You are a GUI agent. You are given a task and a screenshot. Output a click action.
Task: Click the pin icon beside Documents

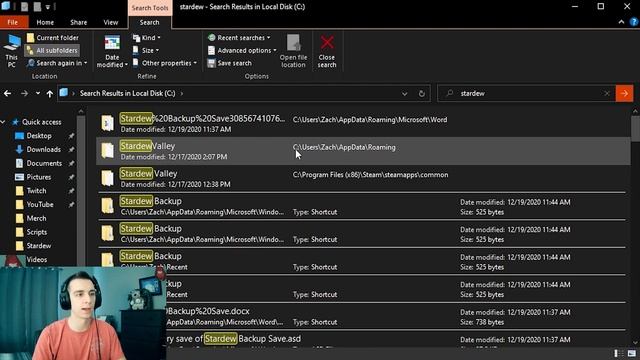coord(71,163)
